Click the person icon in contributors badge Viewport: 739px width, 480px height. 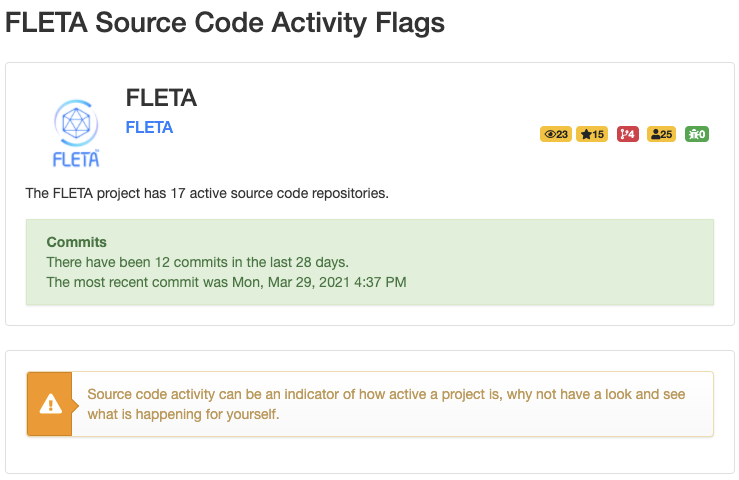(x=655, y=134)
